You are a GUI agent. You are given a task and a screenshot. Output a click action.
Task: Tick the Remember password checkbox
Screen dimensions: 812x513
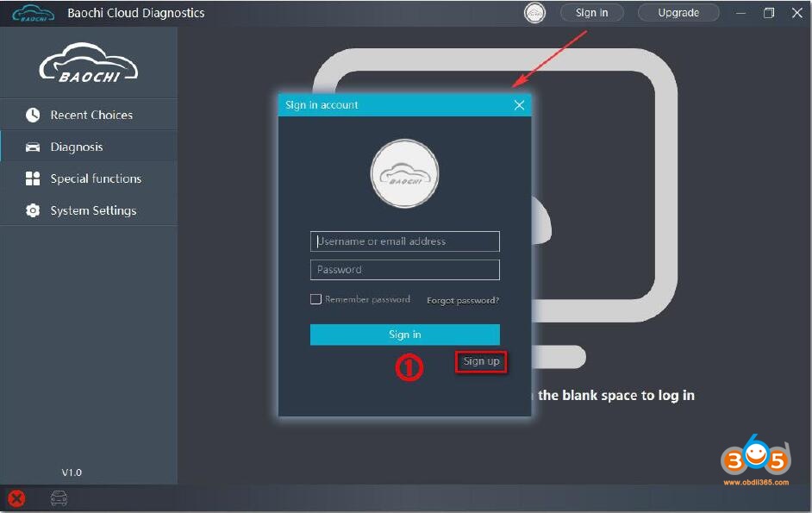click(315, 299)
